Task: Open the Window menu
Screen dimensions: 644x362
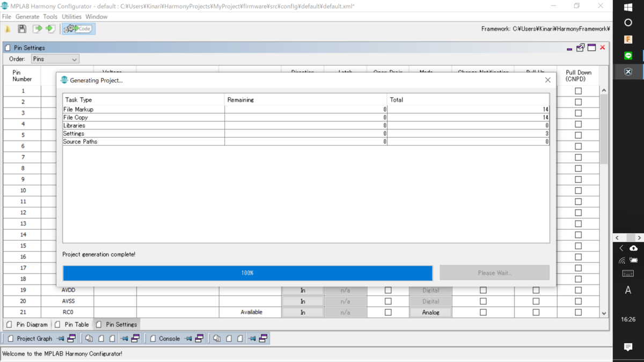Action: (x=97, y=17)
